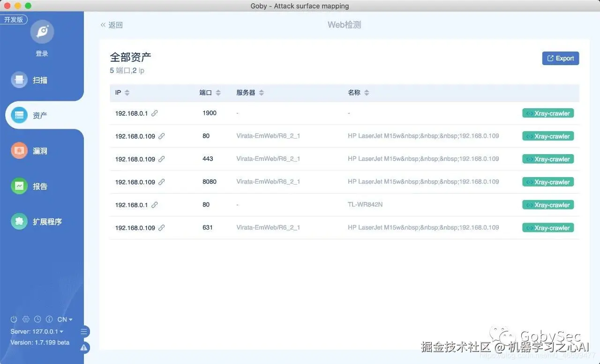Sort the table by 服务器 server column
This screenshot has width=600, height=364.
(x=262, y=93)
